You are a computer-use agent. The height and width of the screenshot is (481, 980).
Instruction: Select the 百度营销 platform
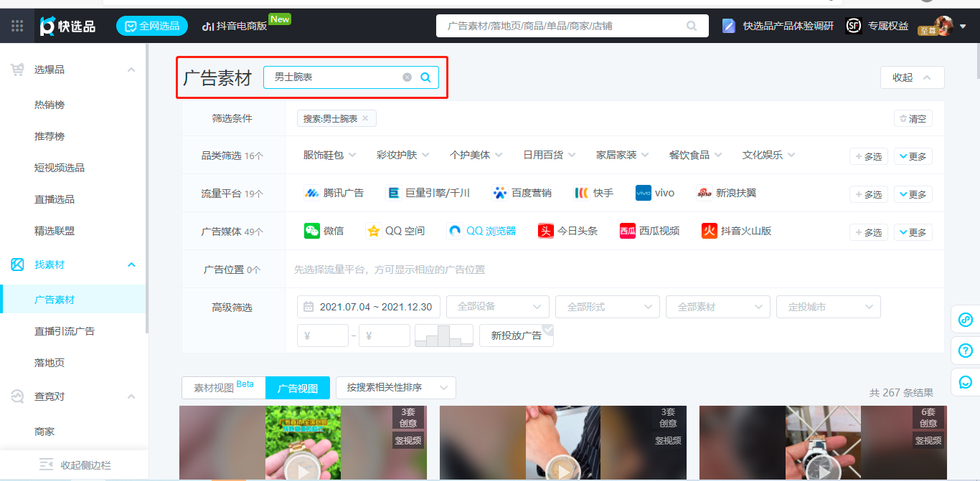click(x=522, y=193)
